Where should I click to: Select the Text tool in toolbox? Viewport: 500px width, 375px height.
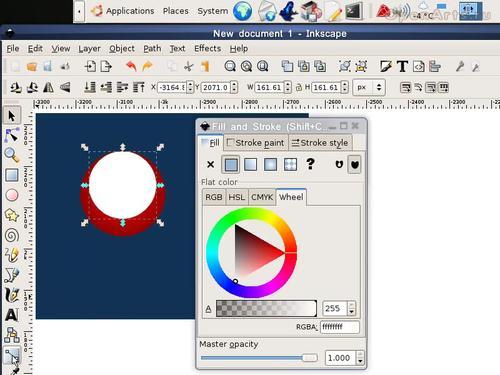point(12,315)
